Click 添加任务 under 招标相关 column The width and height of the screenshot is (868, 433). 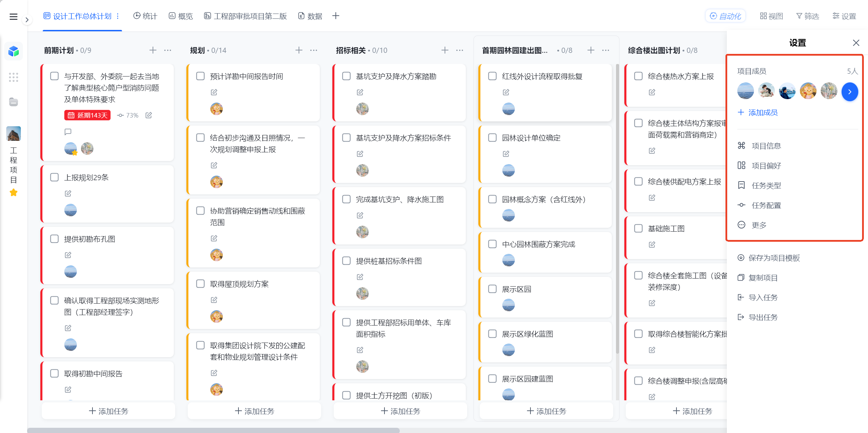point(400,411)
